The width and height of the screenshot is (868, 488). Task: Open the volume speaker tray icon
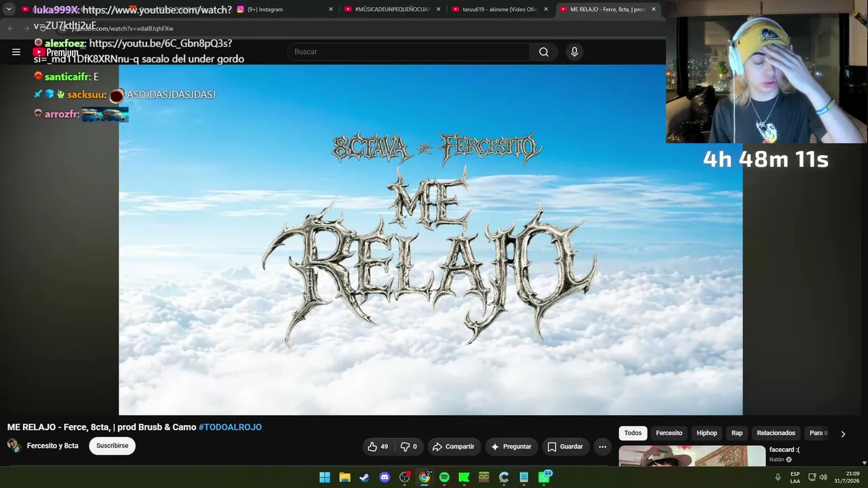(823, 477)
